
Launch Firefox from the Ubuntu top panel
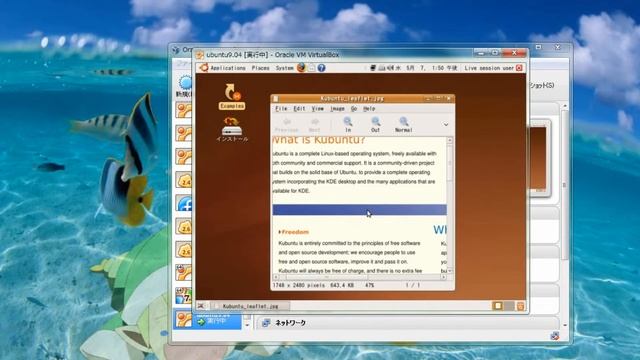point(301,68)
